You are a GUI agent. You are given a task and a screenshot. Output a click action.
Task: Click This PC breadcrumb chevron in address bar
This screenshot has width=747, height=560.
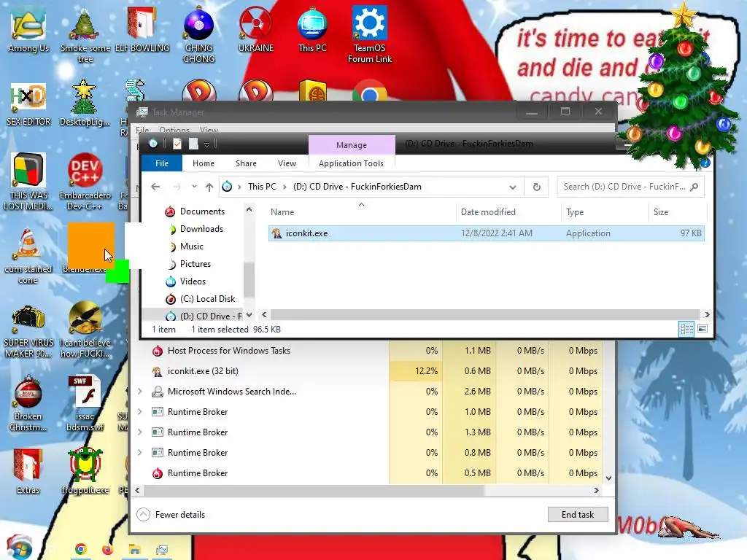285,187
